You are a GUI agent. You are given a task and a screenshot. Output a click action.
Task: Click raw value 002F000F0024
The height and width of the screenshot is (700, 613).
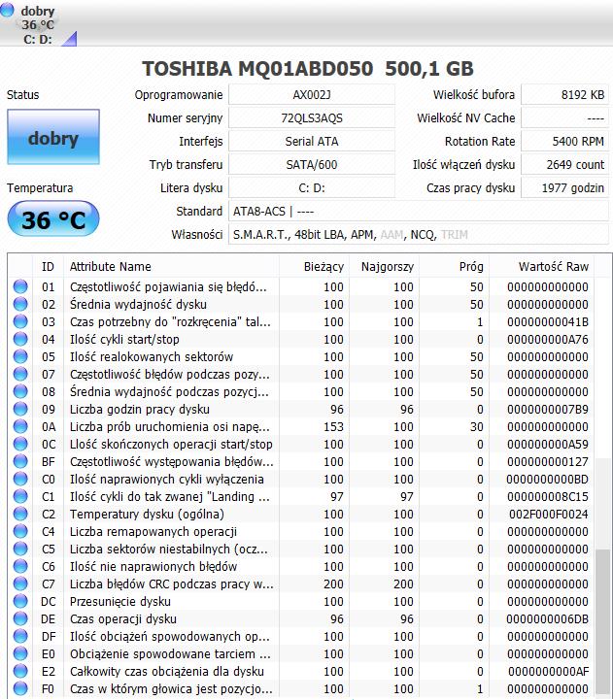pos(548,514)
